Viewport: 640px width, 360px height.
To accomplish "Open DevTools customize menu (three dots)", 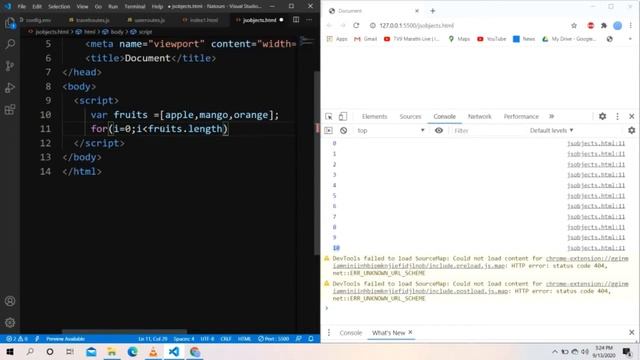I will point(617,116).
